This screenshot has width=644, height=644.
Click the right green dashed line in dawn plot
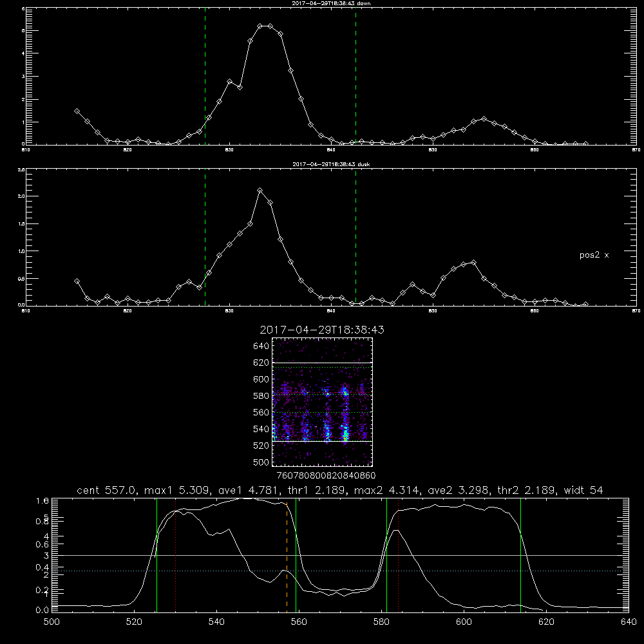[355, 76]
